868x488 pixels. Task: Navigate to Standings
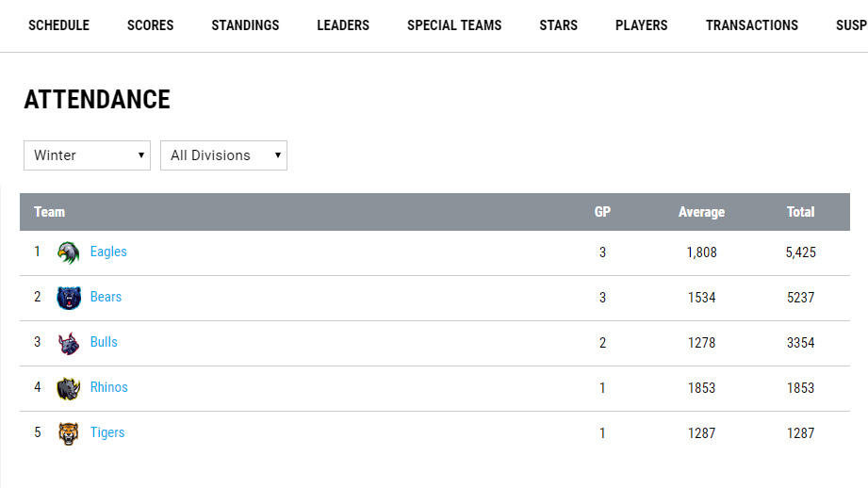pyautogui.click(x=245, y=25)
